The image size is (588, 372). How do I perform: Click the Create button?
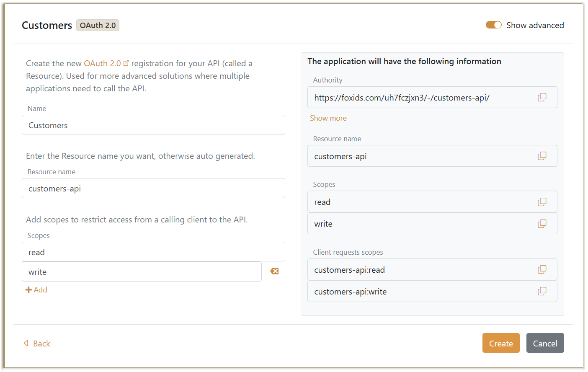pyautogui.click(x=501, y=343)
